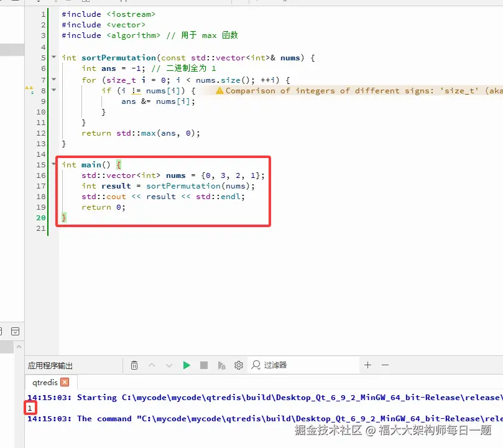503x448 pixels.
Task: Click 'return std::max(ans, 0);' statement
Action: coord(141,133)
